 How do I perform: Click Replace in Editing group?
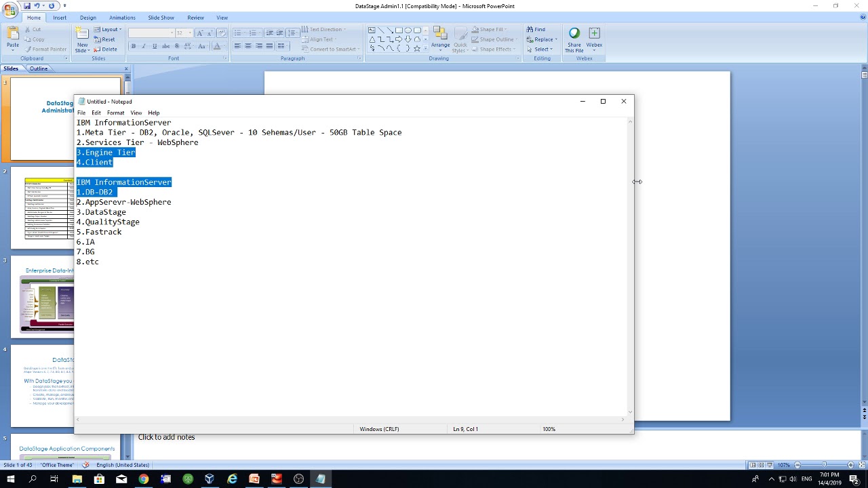[x=541, y=39]
